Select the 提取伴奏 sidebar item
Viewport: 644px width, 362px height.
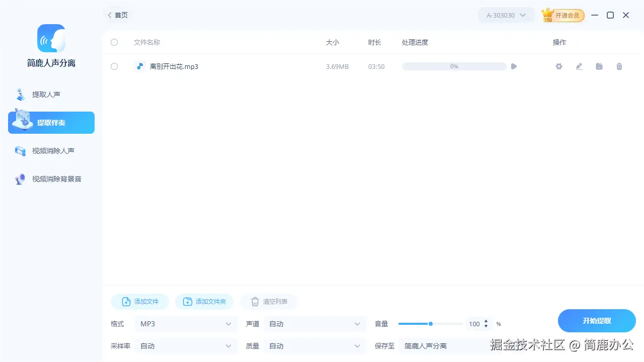pos(51,123)
